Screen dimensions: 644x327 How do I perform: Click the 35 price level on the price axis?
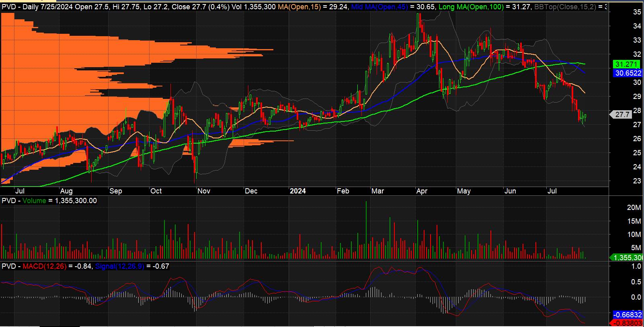(x=637, y=12)
